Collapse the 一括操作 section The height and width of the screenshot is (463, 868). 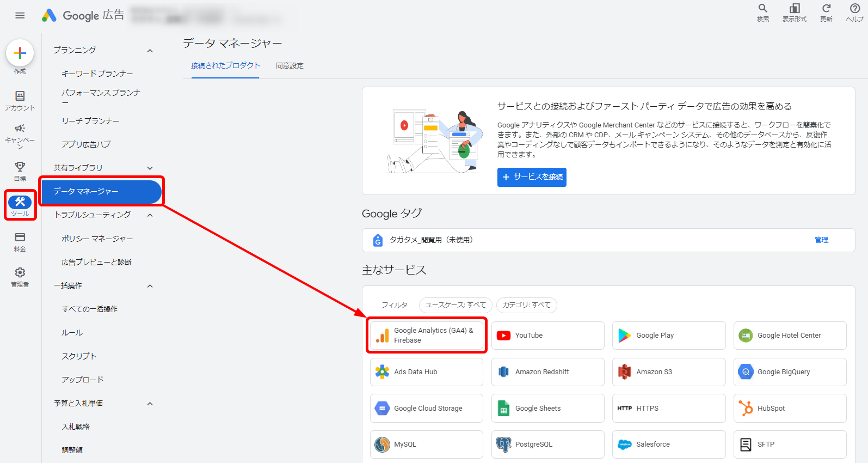click(x=150, y=286)
